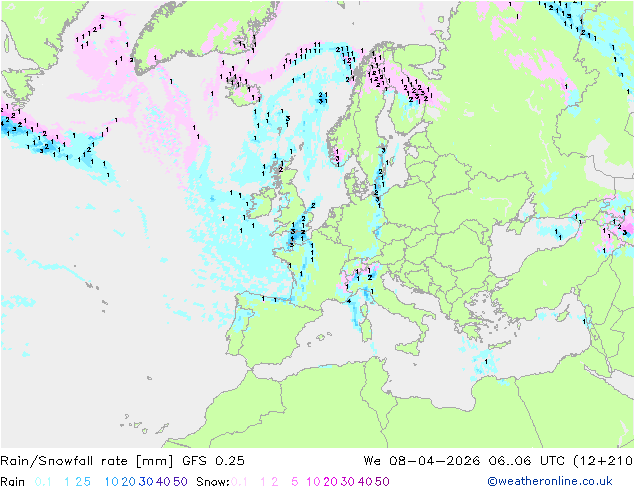Click the 'Snow:' legend label

[x=213, y=482]
